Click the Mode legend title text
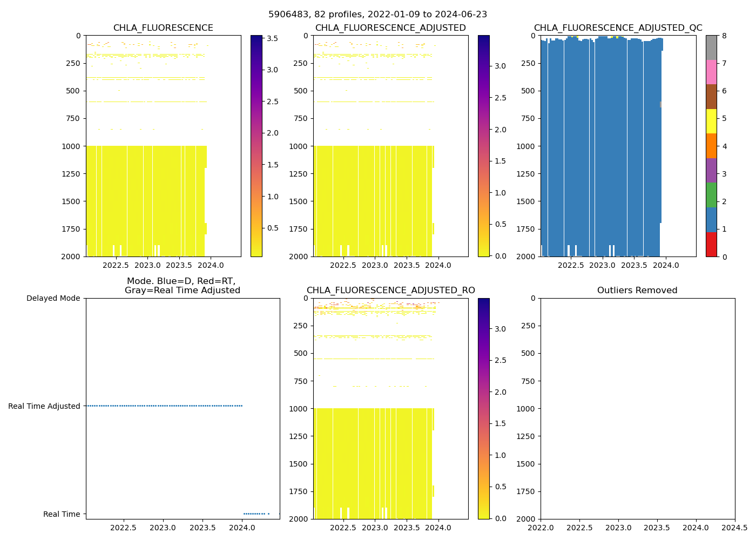Viewport: 756px width, 540px height. point(182,286)
